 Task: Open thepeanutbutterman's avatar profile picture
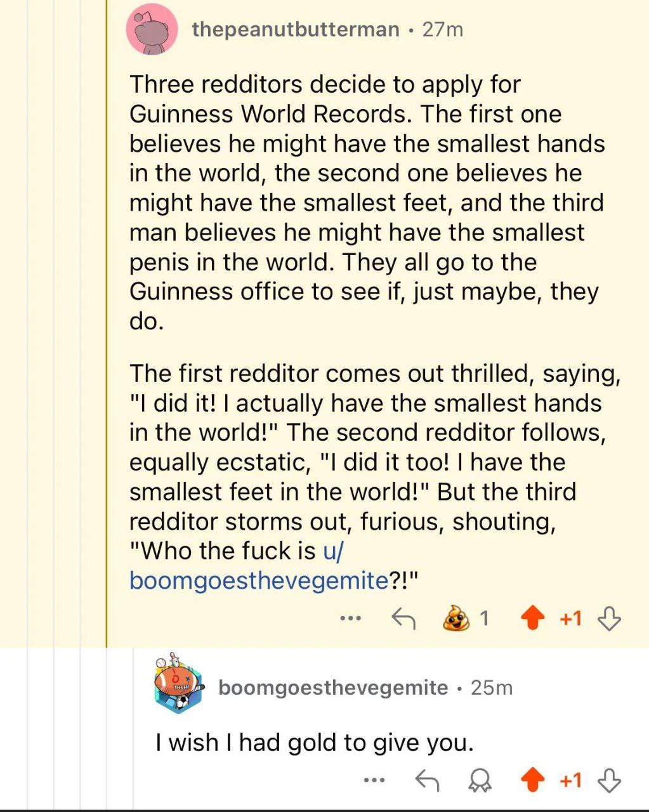(x=151, y=29)
